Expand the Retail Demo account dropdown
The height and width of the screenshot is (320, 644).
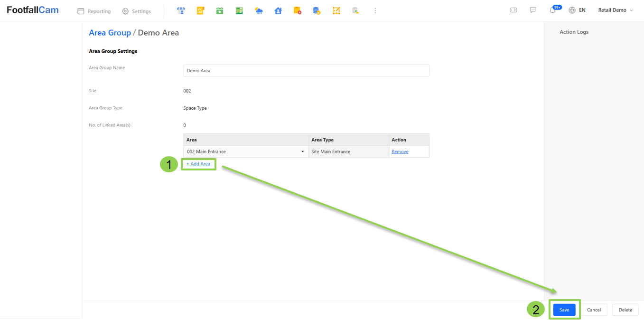(x=616, y=10)
